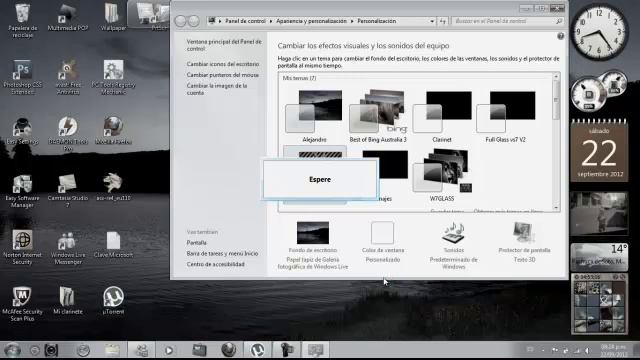The image size is (640, 360).
Task: Expand arrow after Panel de control breadcrumb
Action: pos(271,21)
